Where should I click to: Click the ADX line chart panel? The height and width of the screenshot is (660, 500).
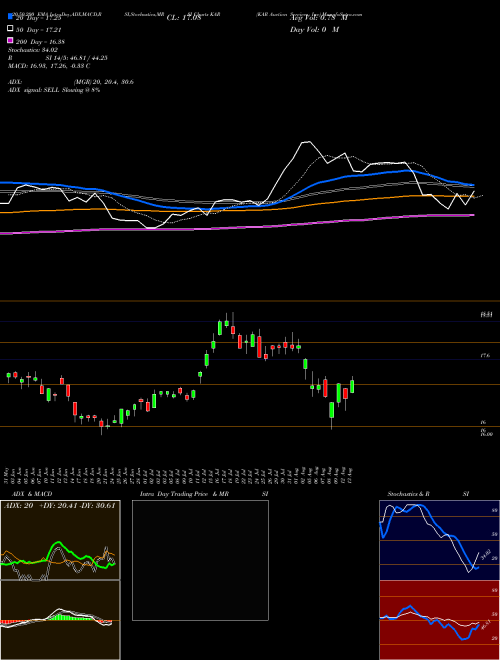pos(60,540)
